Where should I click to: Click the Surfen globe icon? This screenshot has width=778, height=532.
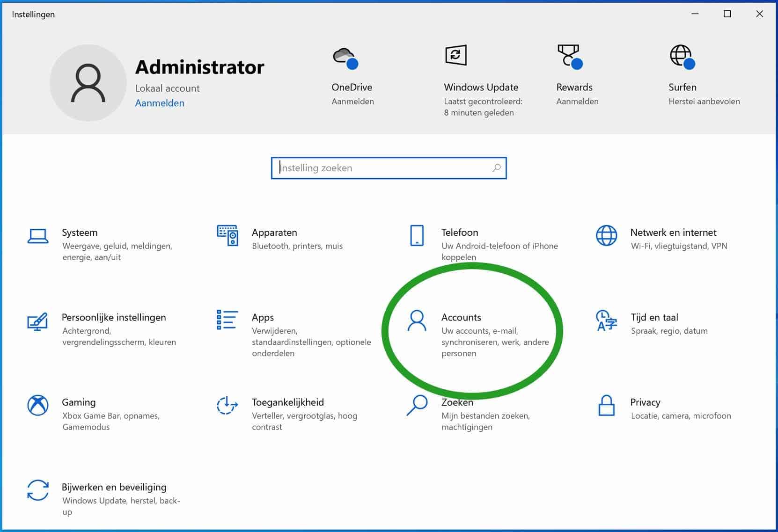tap(683, 57)
